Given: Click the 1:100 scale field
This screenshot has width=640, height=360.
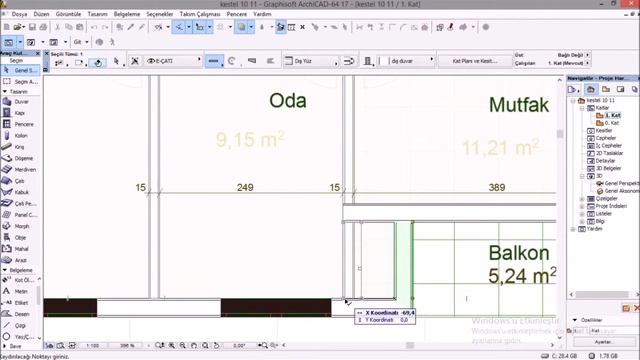Looking at the screenshot, I should (x=93, y=346).
